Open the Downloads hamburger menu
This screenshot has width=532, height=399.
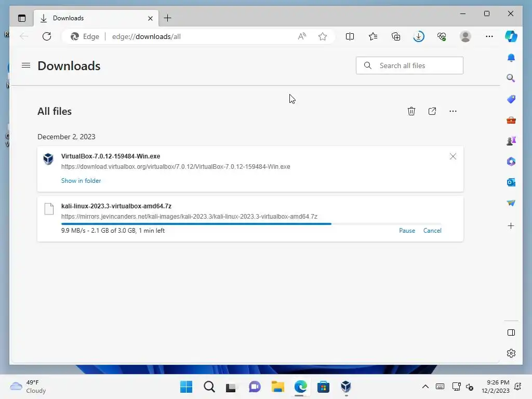(26, 65)
